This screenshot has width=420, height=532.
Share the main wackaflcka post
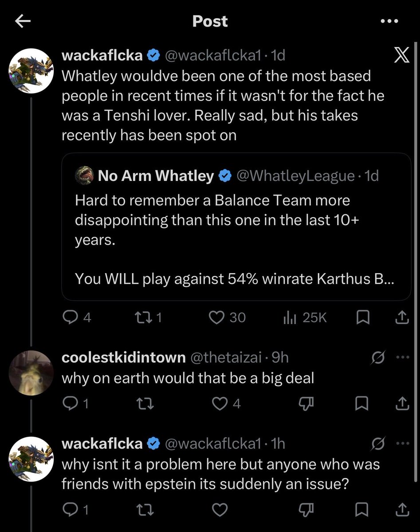pyautogui.click(x=401, y=317)
